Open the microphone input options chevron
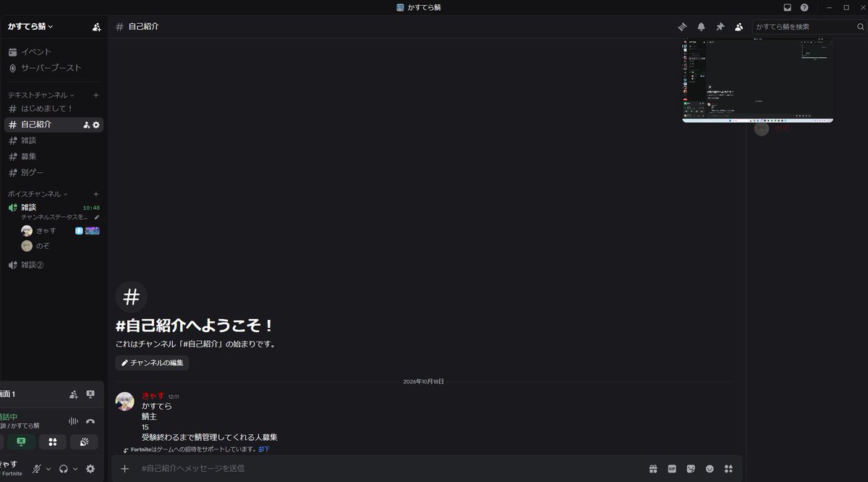The width and height of the screenshot is (868, 482). pos(48,469)
